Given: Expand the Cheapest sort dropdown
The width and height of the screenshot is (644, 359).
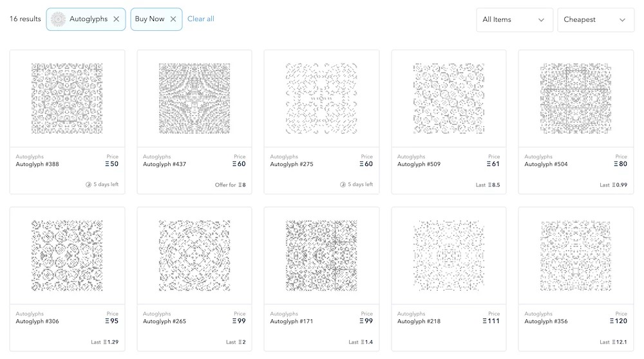Looking at the screenshot, I should (595, 19).
